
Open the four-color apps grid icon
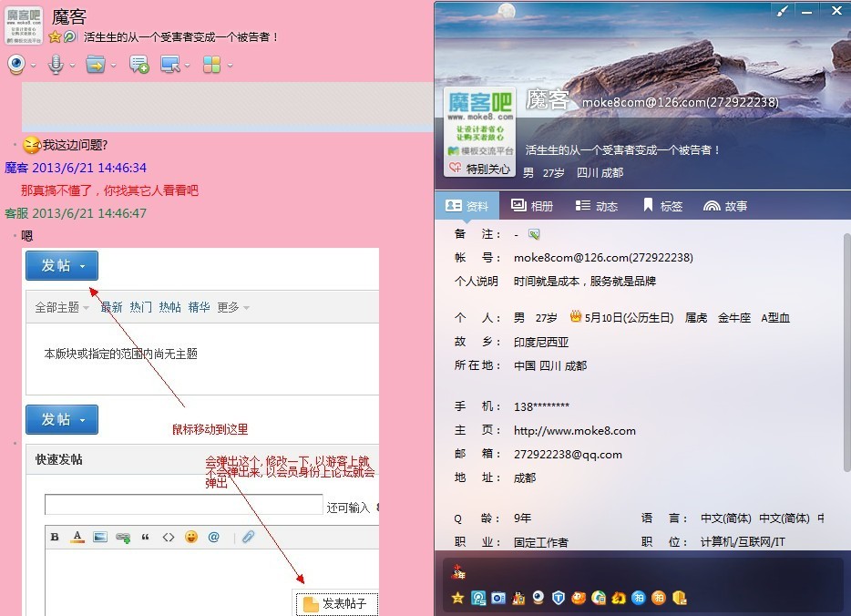coord(211,65)
